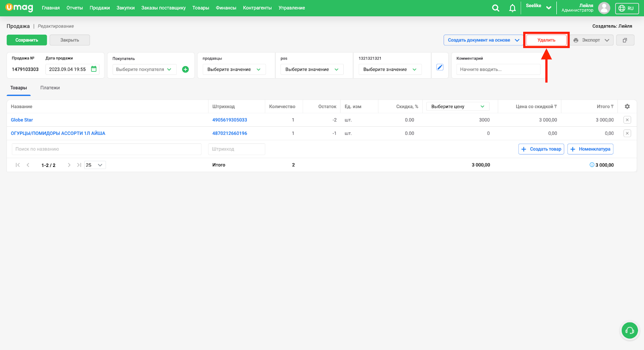
Task: Switch to Платежи tab
Action: pos(50,88)
